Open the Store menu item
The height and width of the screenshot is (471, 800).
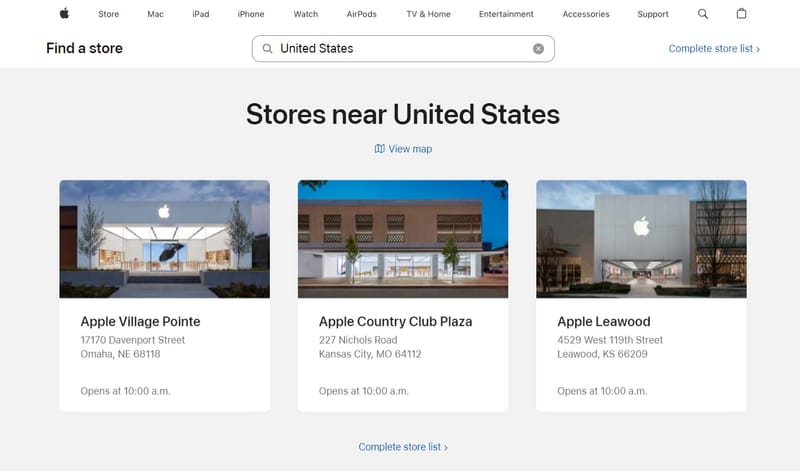pyautogui.click(x=108, y=14)
